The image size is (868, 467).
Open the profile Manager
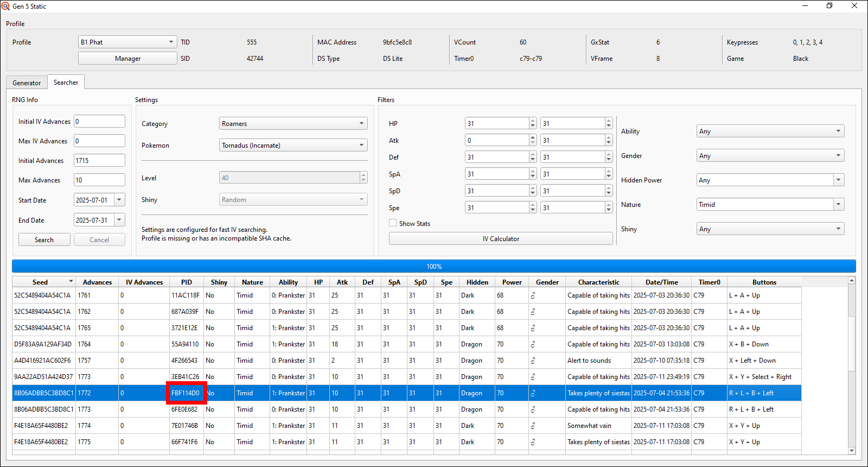click(127, 59)
